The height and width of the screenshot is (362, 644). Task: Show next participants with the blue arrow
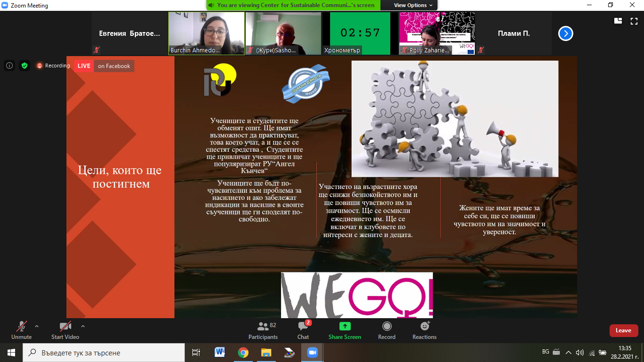click(x=566, y=33)
